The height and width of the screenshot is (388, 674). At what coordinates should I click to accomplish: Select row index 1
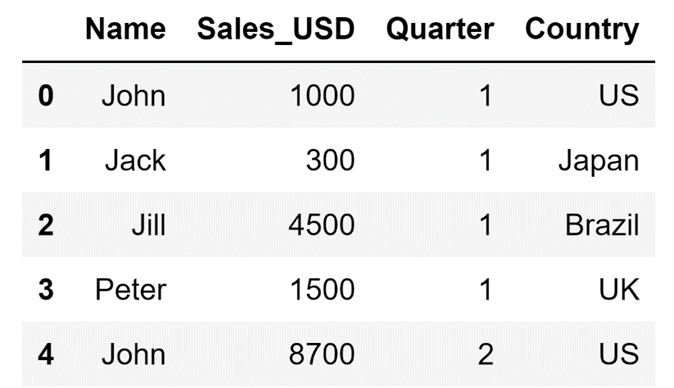pos(46,160)
